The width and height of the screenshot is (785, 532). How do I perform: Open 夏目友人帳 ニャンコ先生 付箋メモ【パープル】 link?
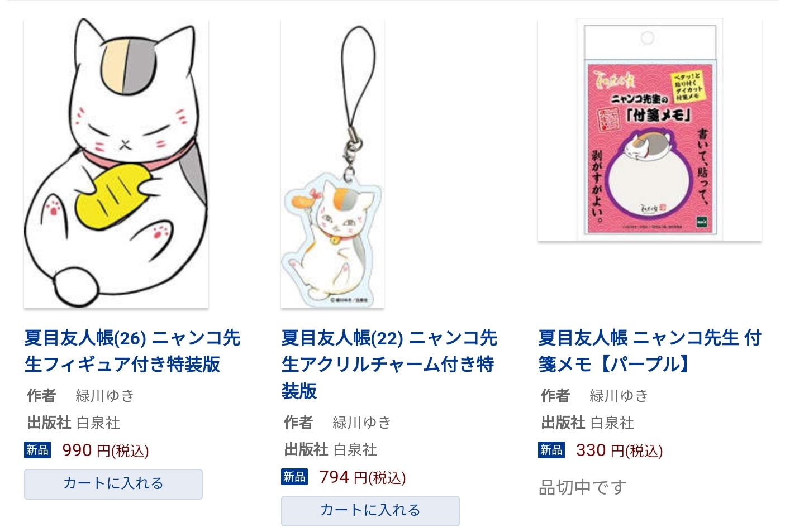650,351
